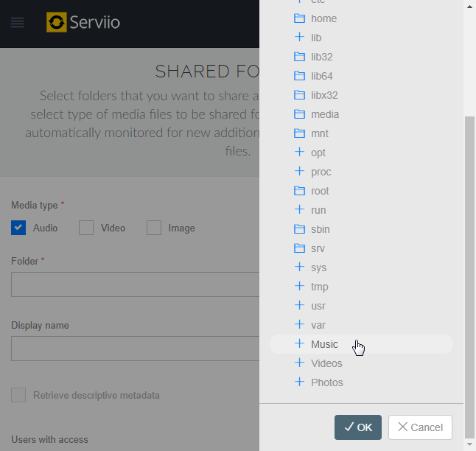The image size is (476, 451).
Task: Select the var folder name
Action: (x=318, y=325)
